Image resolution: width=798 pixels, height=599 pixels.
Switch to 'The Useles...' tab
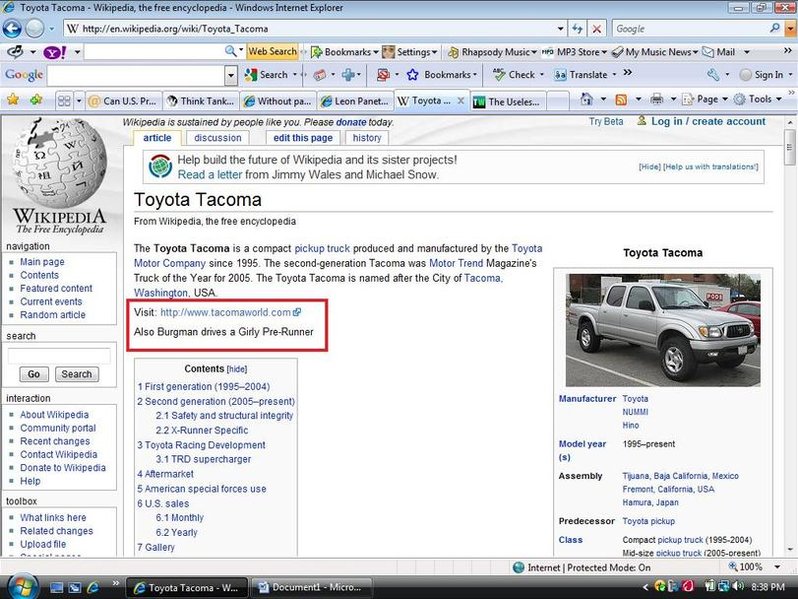508,102
